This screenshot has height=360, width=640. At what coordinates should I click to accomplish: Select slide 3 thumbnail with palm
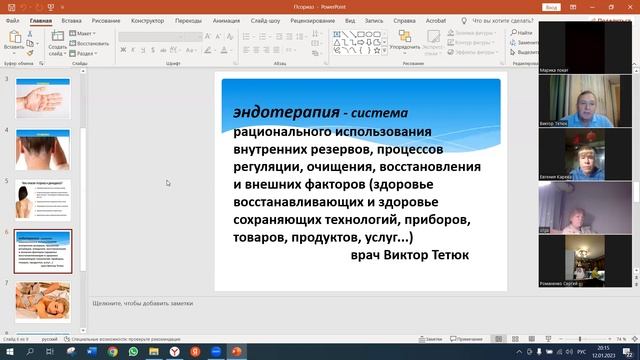(x=43, y=98)
